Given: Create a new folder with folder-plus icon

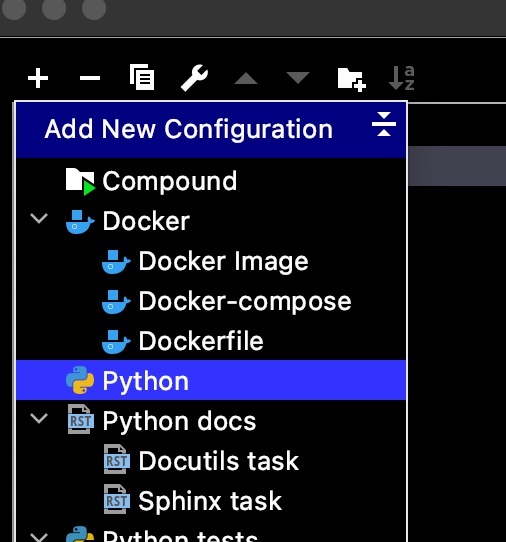Looking at the screenshot, I should (352, 80).
